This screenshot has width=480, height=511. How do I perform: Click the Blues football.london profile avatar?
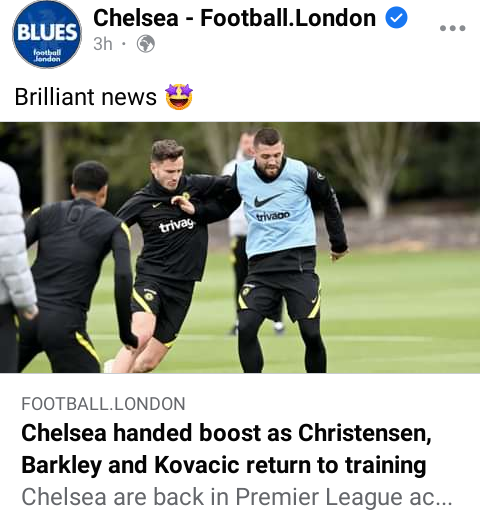point(47,34)
